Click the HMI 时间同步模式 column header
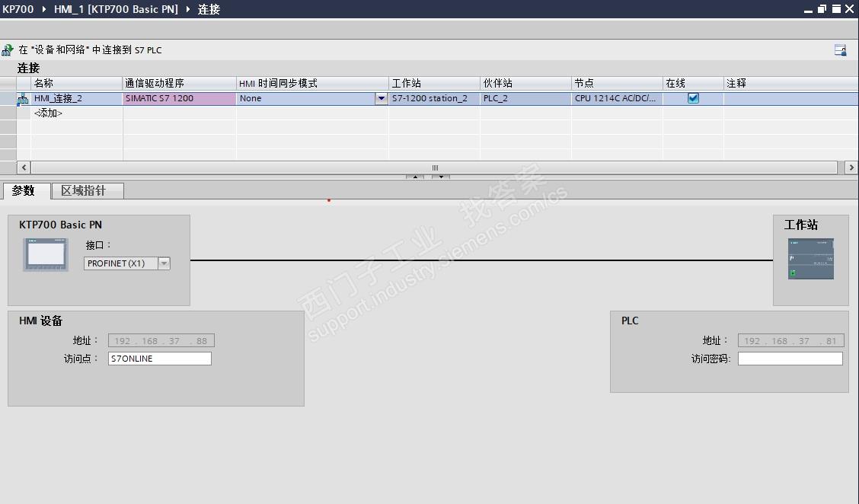Viewport: 859px width, 504px height. (312, 83)
